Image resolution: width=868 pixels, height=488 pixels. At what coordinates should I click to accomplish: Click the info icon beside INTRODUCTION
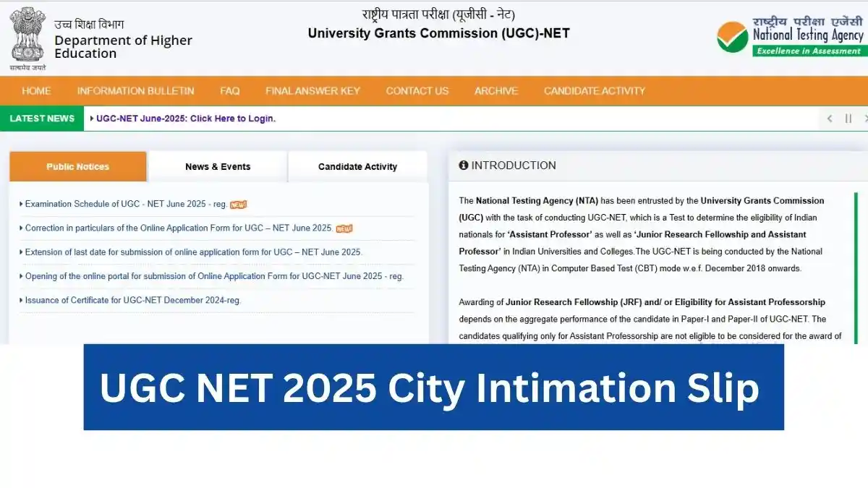coord(464,166)
